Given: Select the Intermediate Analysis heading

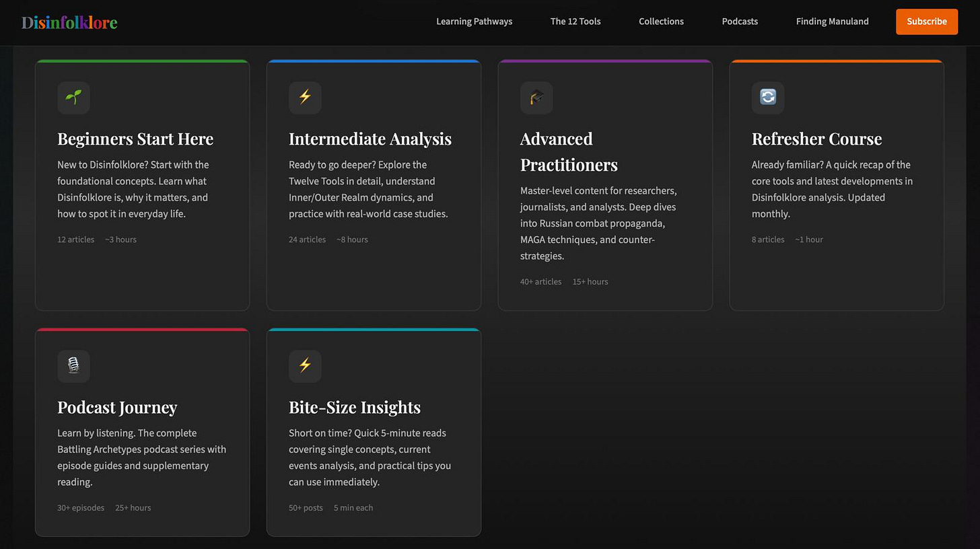Looking at the screenshot, I should tap(370, 139).
